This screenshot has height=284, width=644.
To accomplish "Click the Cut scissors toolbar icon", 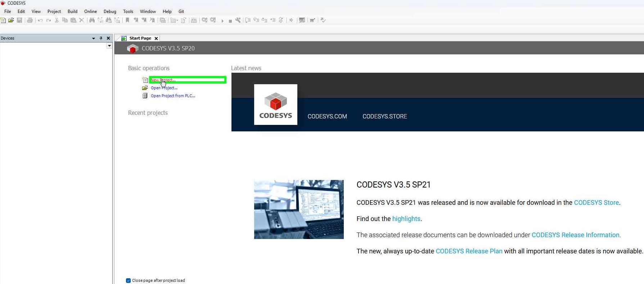I will (x=57, y=20).
